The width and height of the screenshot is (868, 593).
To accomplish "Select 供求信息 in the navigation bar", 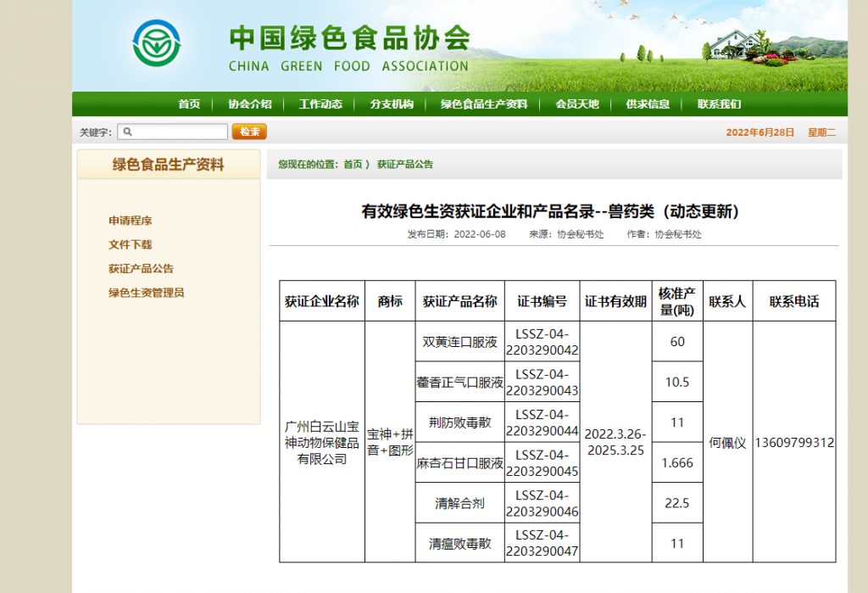I will tap(648, 104).
